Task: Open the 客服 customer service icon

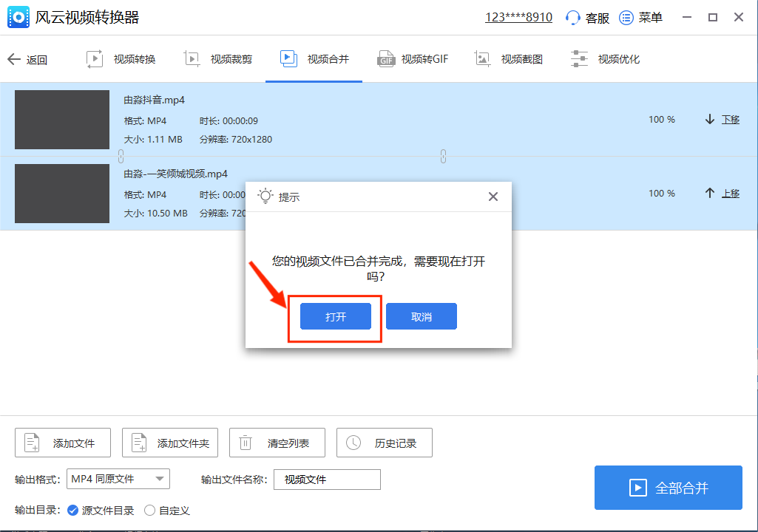Action: (575, 17)
